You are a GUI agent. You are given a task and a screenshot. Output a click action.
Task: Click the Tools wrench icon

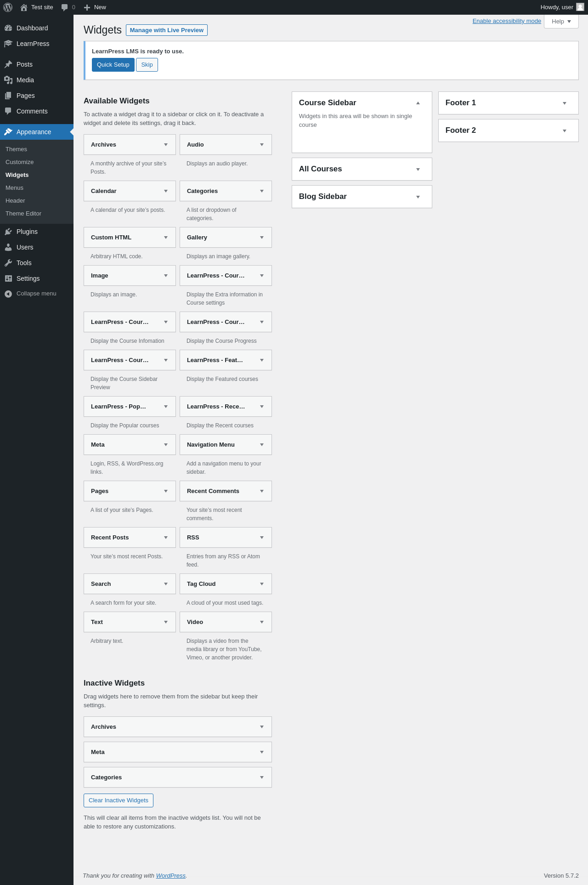point(8,263)
